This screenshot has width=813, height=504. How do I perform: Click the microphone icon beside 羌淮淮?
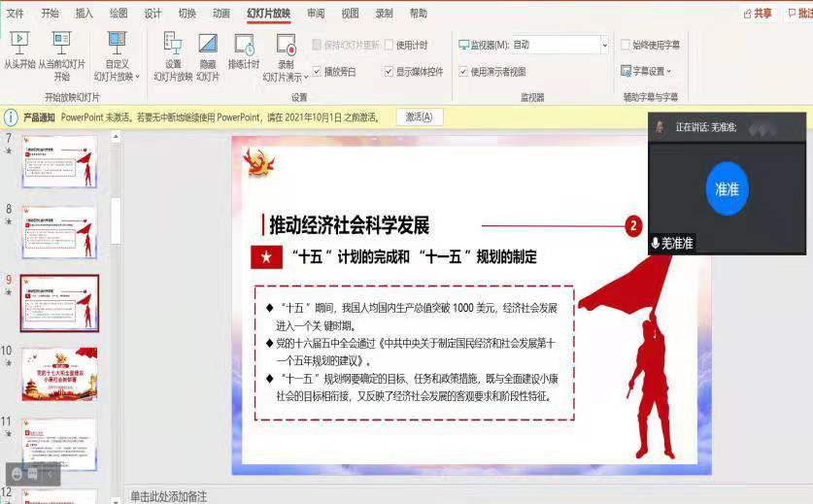pyautogui.click(x=656, y=243)
